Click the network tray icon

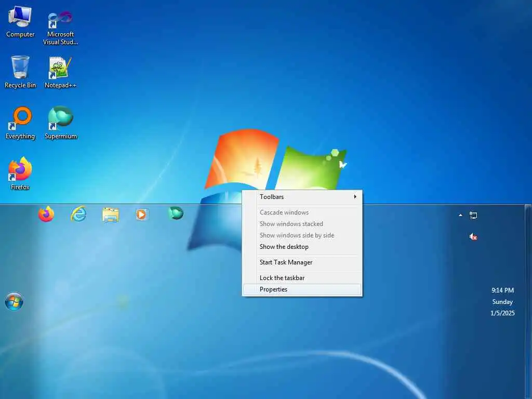(x=473, y=216)
